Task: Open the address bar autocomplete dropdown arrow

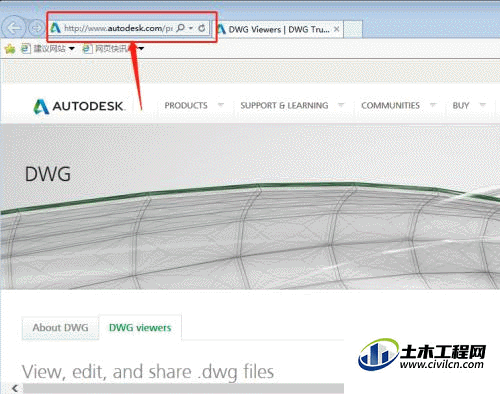Action: [191, 28]
